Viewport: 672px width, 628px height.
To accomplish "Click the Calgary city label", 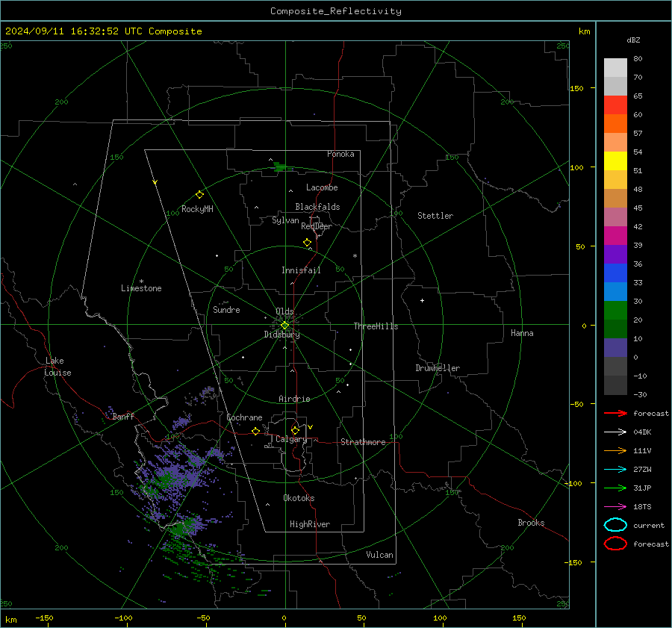I will (291, 439).
